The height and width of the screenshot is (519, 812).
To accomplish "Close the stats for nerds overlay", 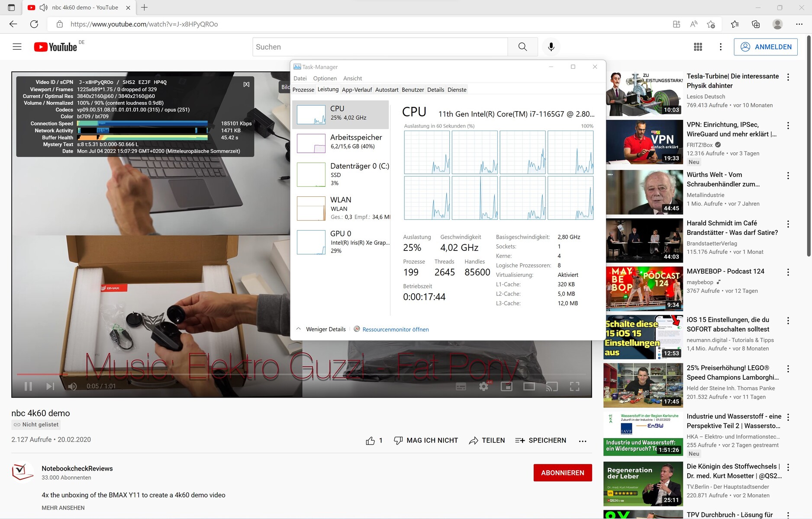I will click(x=246, y=84).
